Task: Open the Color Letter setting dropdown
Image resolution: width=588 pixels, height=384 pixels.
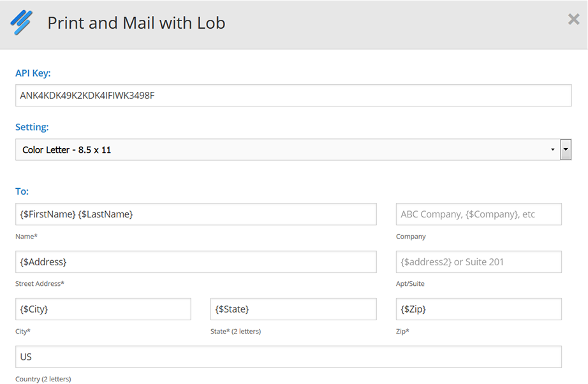Action: [287, 150]
